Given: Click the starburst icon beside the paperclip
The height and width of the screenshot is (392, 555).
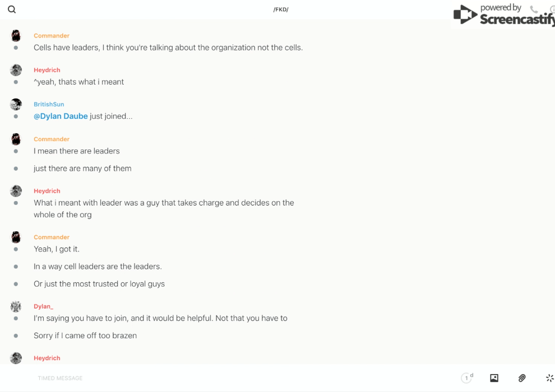Looking at the screenshot, I should coord(549,378).
